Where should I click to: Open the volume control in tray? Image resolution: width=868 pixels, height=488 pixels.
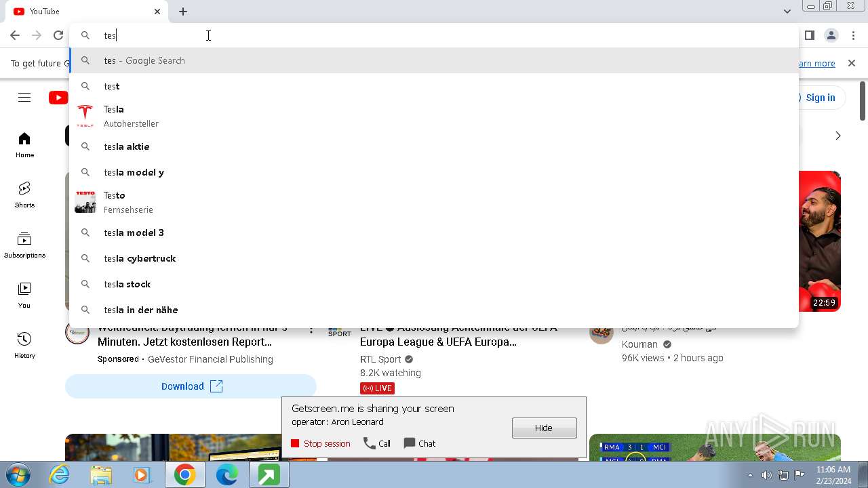(767, 475)
